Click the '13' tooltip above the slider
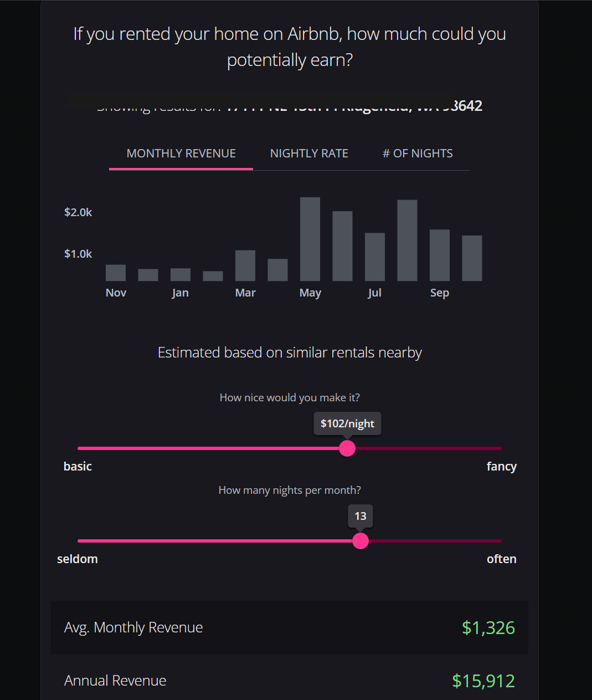 pyautogui.click(x=360, y=515)
